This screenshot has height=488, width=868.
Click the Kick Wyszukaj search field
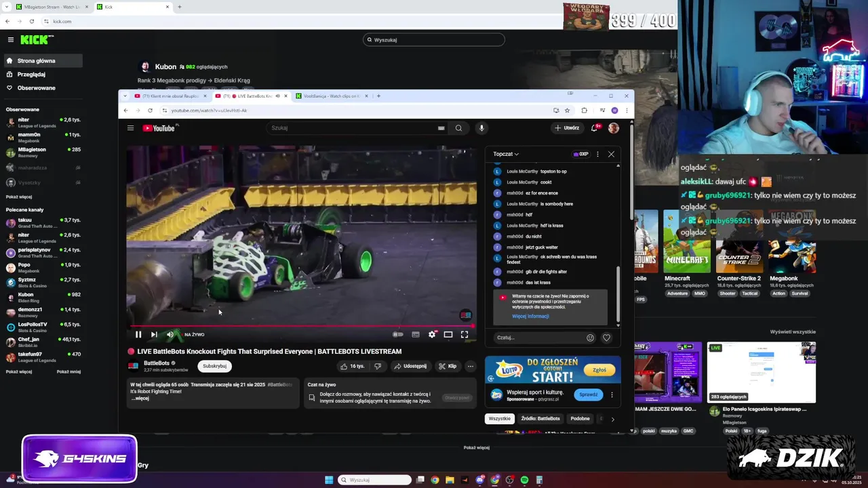point(434,40)
